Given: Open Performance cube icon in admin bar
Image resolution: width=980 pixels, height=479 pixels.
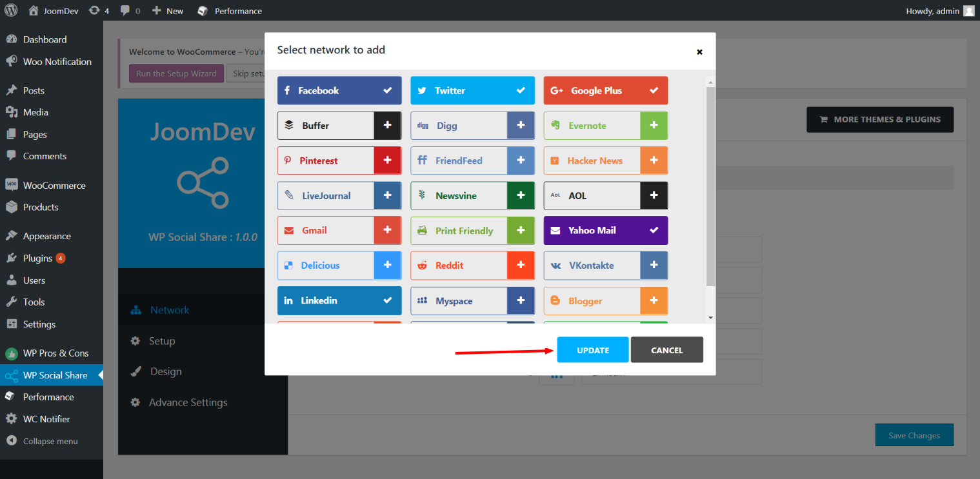Looking at the screenshot, I should 203,10.
